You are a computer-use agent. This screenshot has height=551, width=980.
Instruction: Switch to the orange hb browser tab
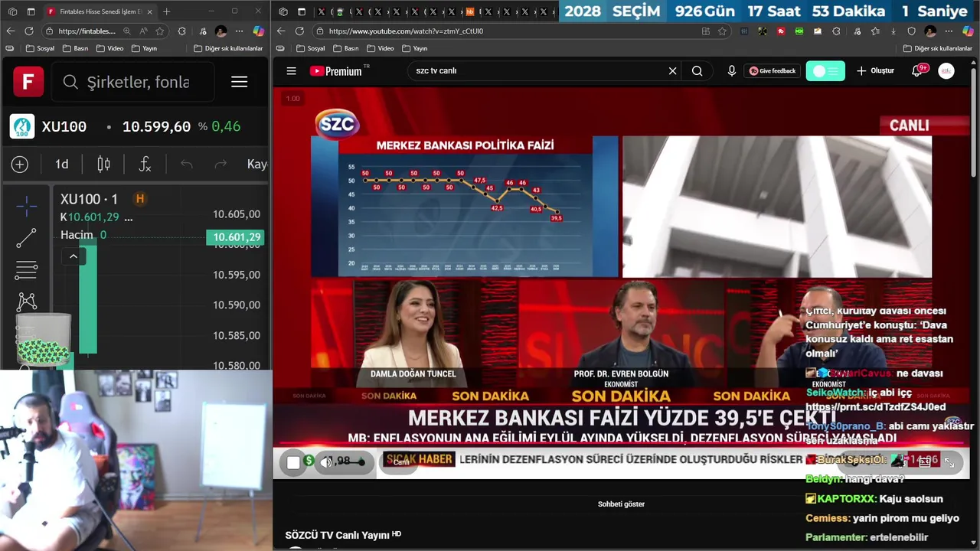point(470,11)
